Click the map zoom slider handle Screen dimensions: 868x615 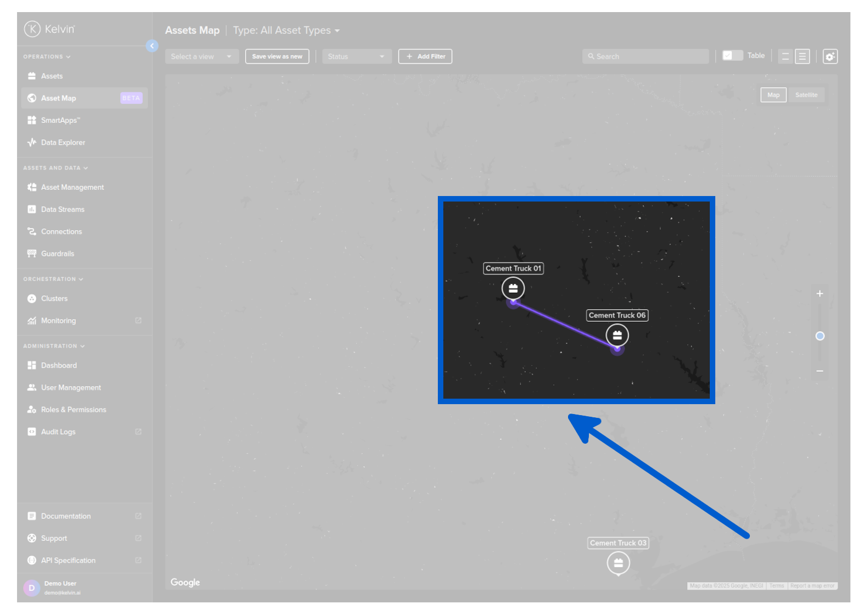(820, 336)
